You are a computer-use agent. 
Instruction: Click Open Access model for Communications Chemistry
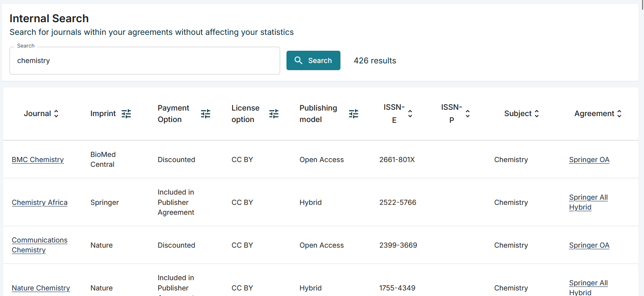pos(322,245)
